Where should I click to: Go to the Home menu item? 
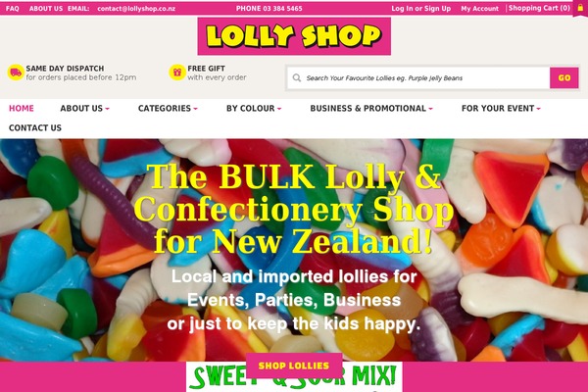tap(22, 109)
